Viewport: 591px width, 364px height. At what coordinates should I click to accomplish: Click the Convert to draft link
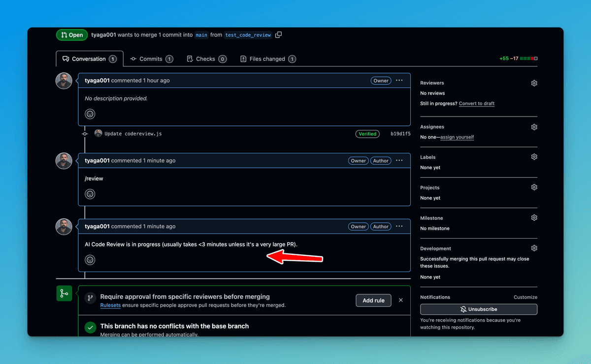pos(477,104)
